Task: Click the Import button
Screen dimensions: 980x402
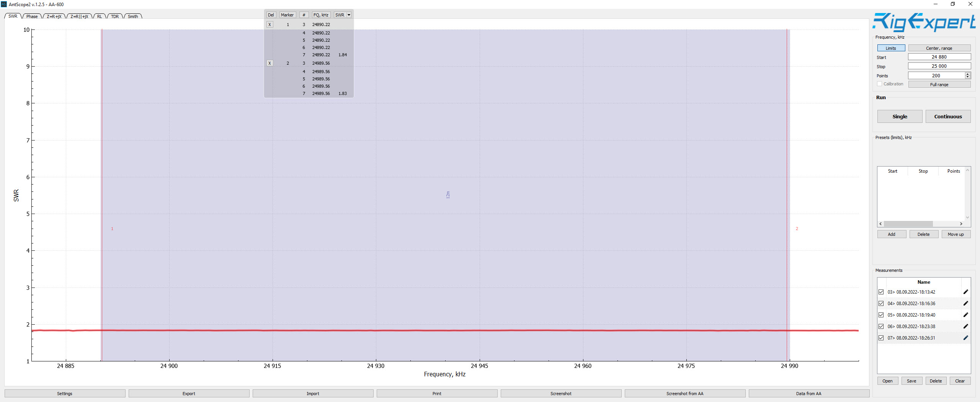Action: click(313, 393)
